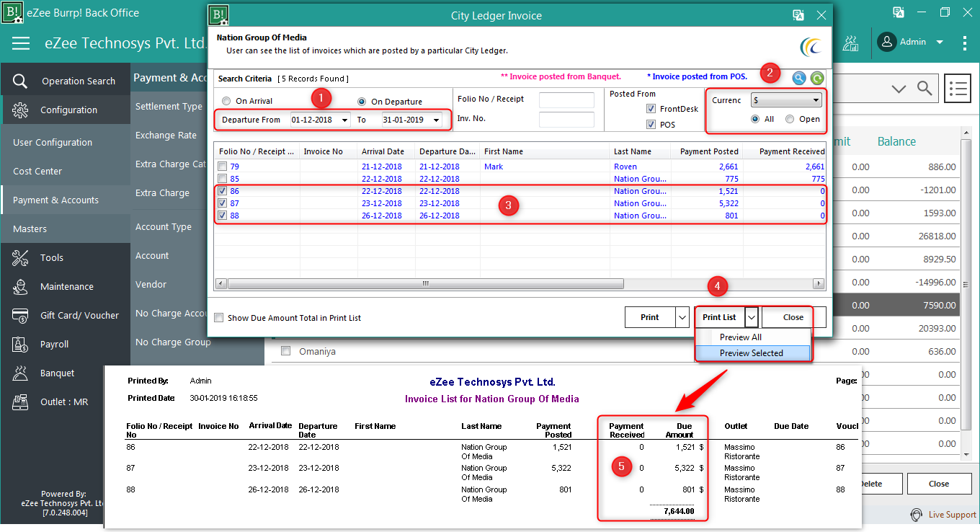Select the On Departure radio button

click(x=362, y=101)
